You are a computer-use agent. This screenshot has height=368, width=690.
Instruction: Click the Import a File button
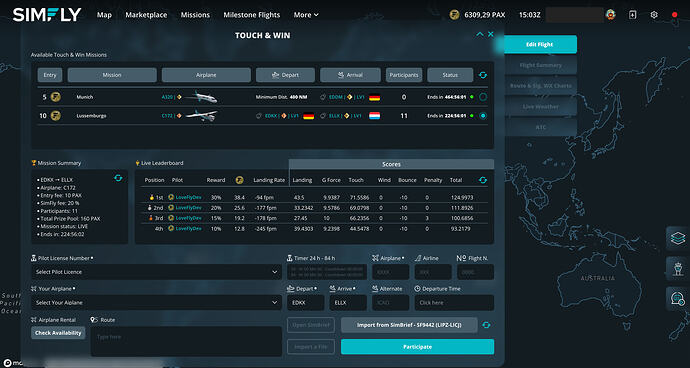(x=311, y=347)
